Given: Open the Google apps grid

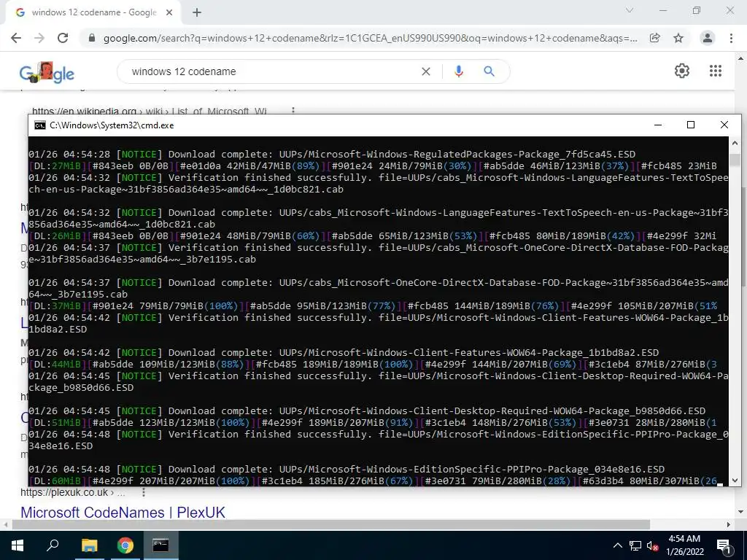Looking at the screenshot, I should pos(716,71).
